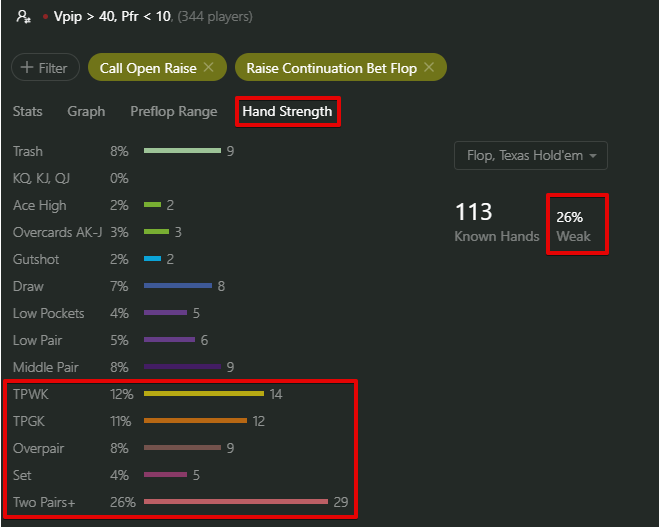
Task: Click the dropdown arrow beside Texas Hold'em
Action: click(x=593, y=156)
